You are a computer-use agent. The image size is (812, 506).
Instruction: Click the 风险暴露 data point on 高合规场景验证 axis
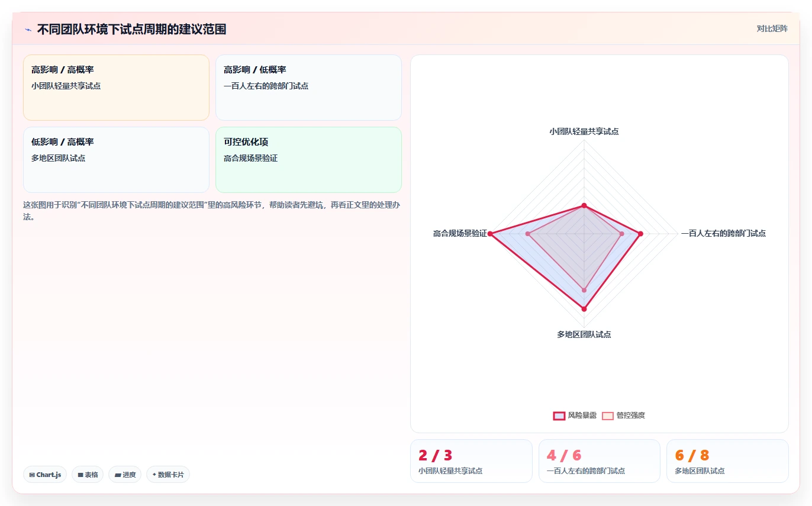[x=490, y=234]
